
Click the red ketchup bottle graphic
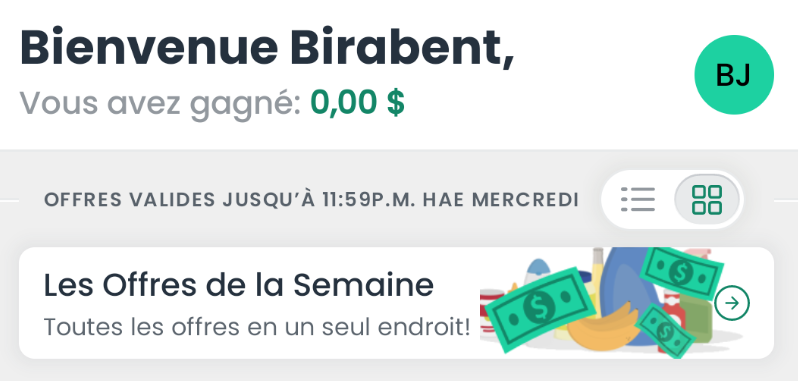[x=671, y=315]
